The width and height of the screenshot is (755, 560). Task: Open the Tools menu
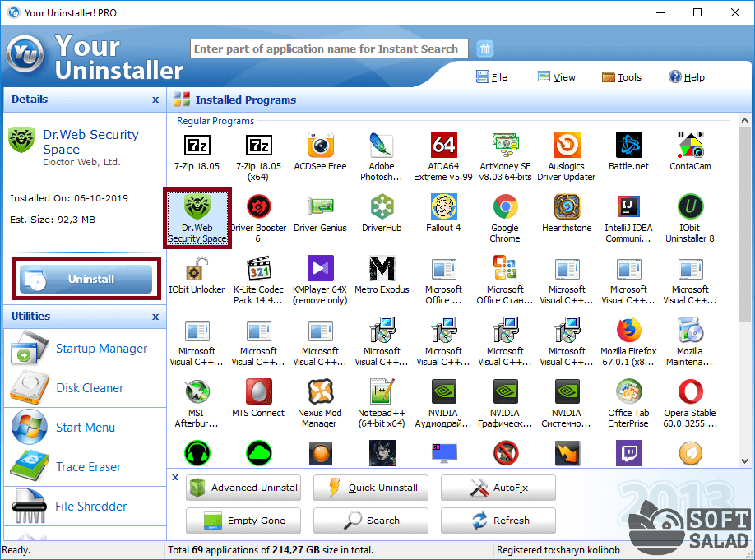pos(622,77)
